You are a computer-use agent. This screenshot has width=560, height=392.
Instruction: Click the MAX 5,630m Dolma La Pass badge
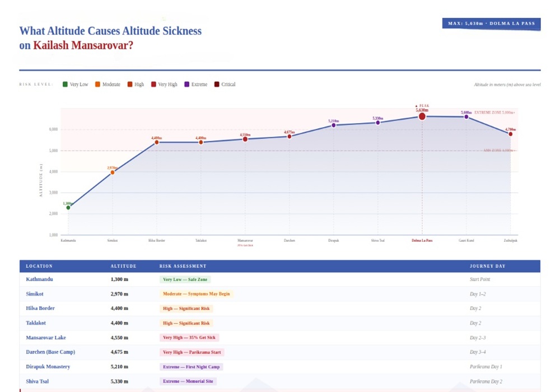click(x=491, y=24)
